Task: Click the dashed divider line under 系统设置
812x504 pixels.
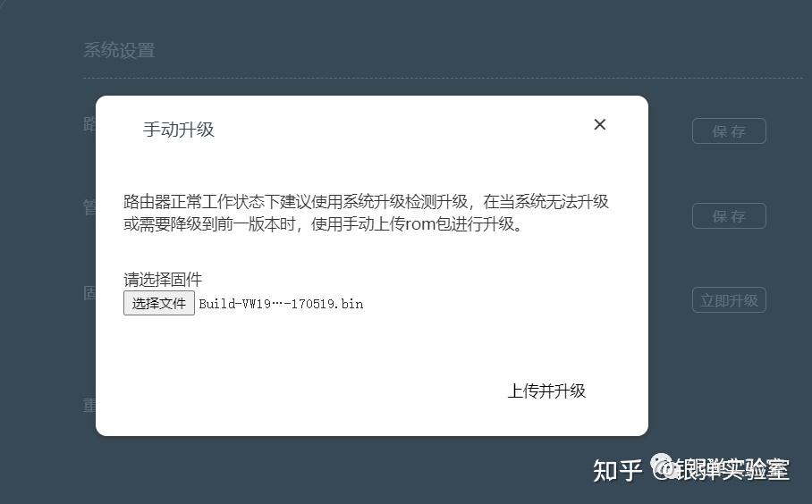Action: [x=443, y=78]
